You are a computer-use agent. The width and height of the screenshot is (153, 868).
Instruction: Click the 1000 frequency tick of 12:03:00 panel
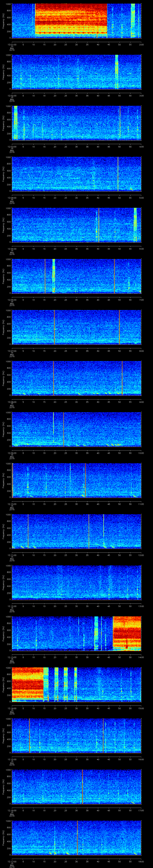pos(8,107)
